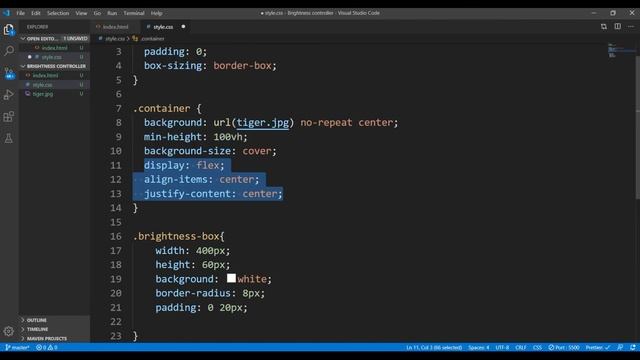Click the 'box-sizing: border-box' line
This screenshot has height=360, width=640.
tap(210, 66)
